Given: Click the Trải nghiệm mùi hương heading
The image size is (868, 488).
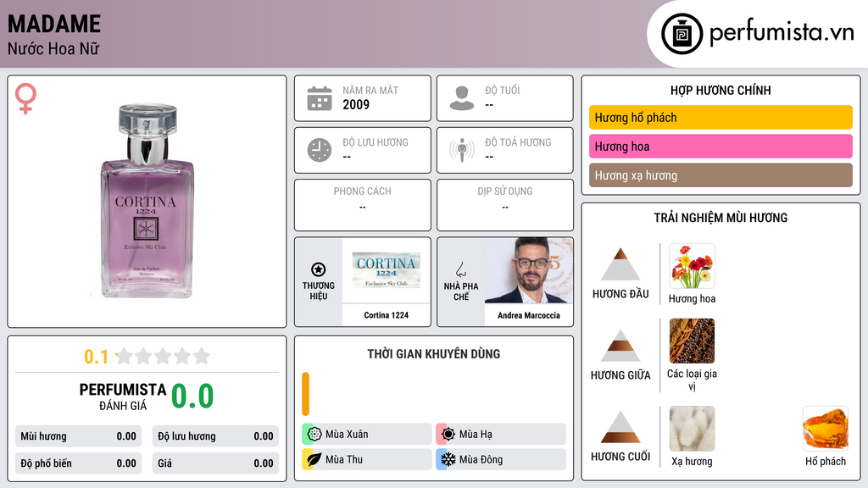Looking at the screenshot, I should click(721, 218).
